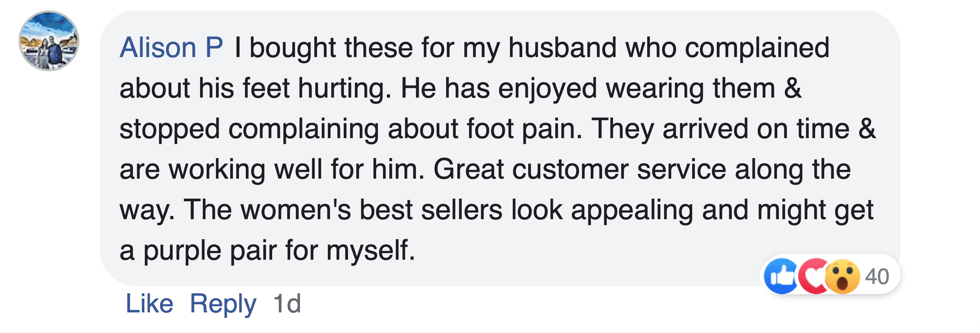Open the 1d comment timestamp
The image size is (980, 333).
click(x=287, y=303)
